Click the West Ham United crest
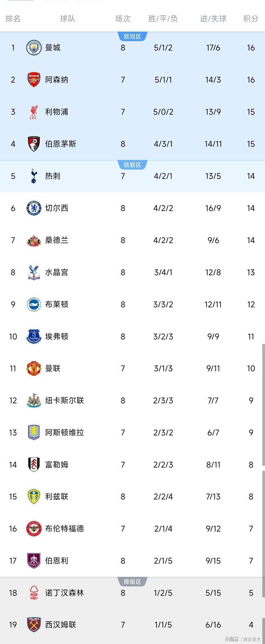 34,624
